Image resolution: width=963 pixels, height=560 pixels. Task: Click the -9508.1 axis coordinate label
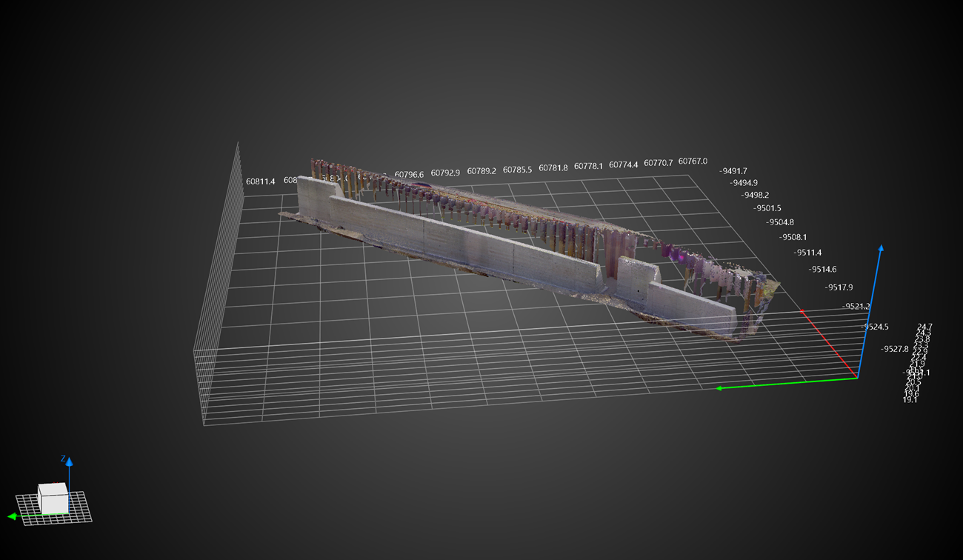tap(793, 237)
